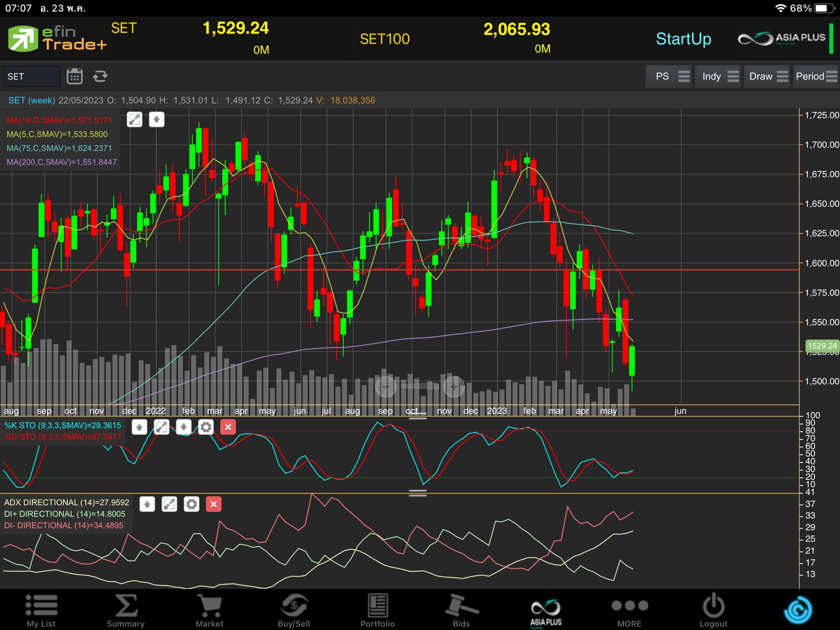Select the MA(14,C,SMAV) legend label
Screen dimensions: 840x630
click(x=59, y=120)
